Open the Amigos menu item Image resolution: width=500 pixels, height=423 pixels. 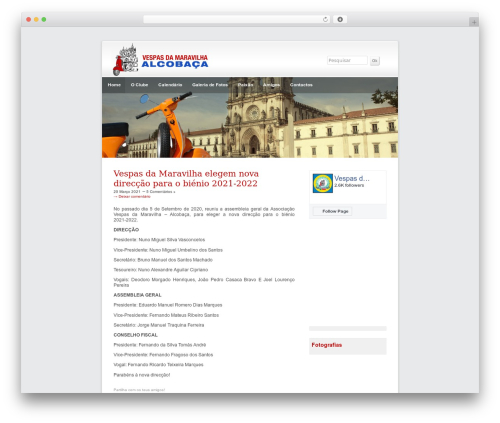tap(271, 85)
